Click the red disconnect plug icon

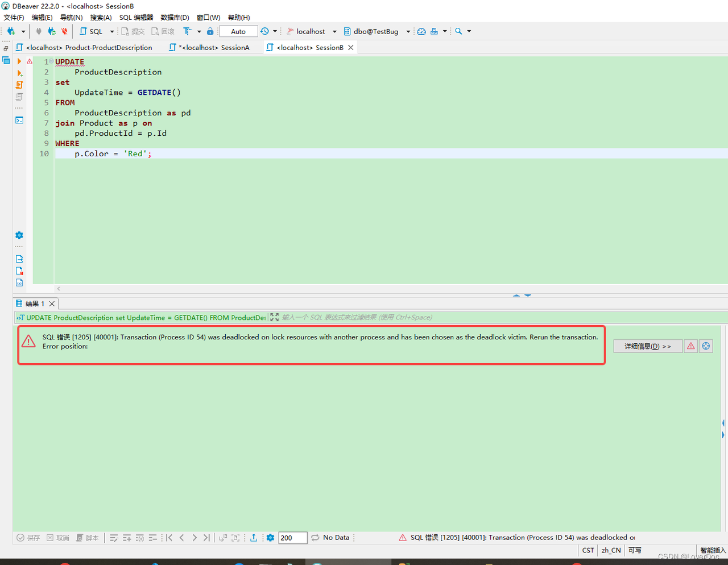tap(64, 31)
